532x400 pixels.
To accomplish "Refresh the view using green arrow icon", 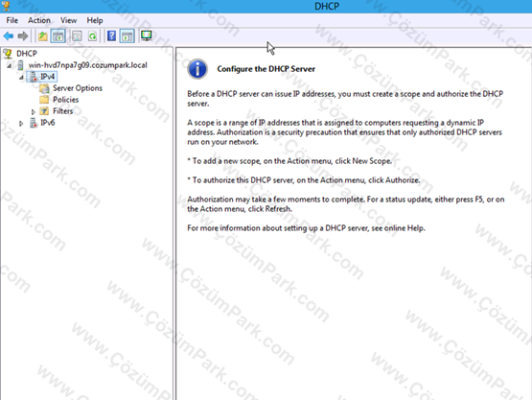I will click(x=92, y=35).
